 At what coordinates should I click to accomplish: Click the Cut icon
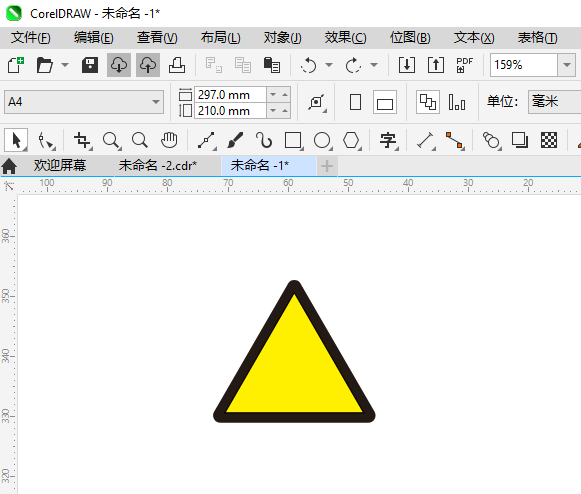coord(214,65)
